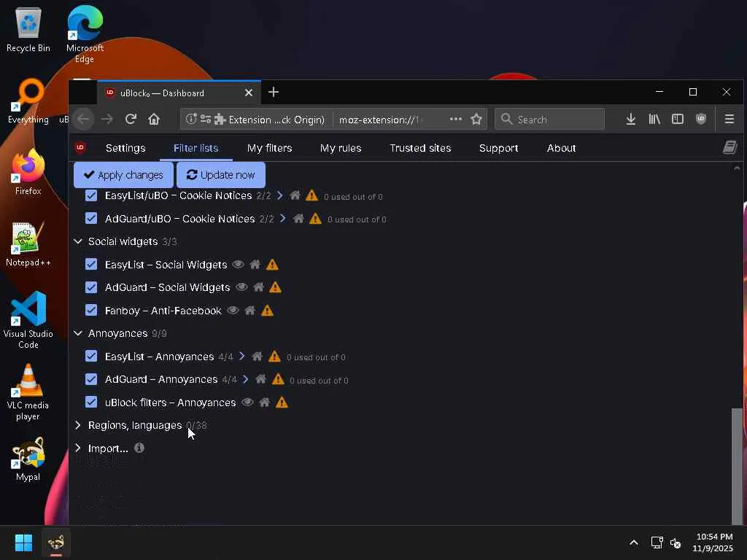Click the home icon for EasyList – Social Widgets

255,264
